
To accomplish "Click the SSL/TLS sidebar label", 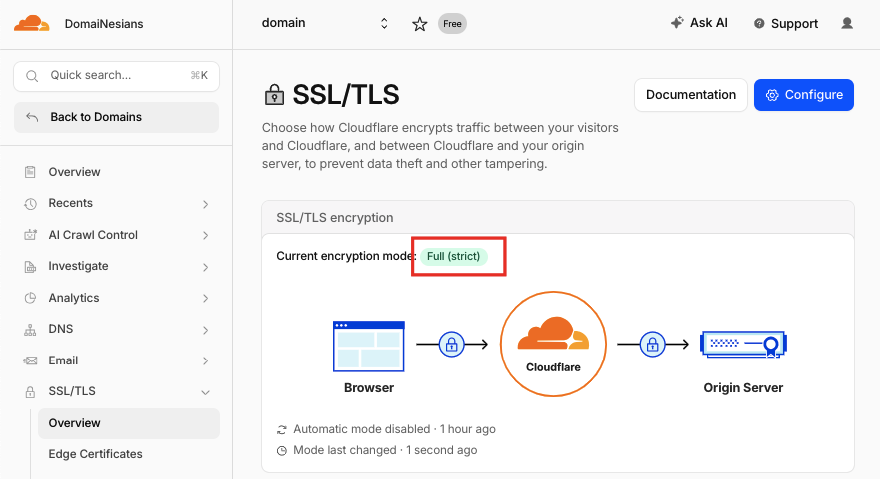I will pyautogui.click(x=72, y=391).
